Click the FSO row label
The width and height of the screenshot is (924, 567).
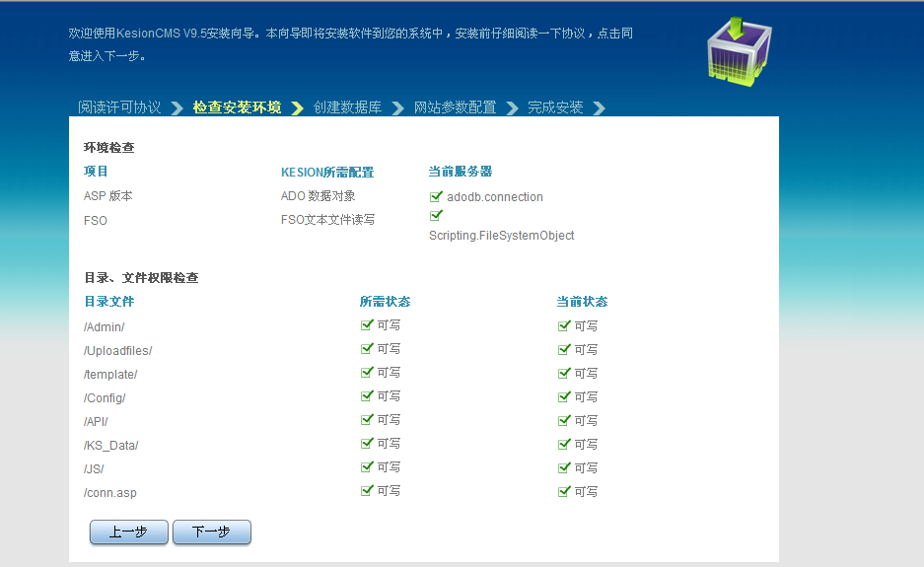[96, 221]
